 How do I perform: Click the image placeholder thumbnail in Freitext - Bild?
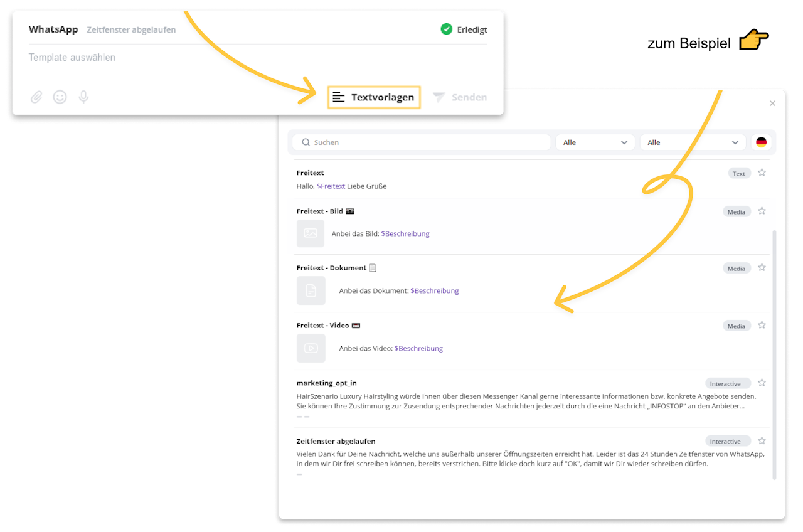[311, 233]
